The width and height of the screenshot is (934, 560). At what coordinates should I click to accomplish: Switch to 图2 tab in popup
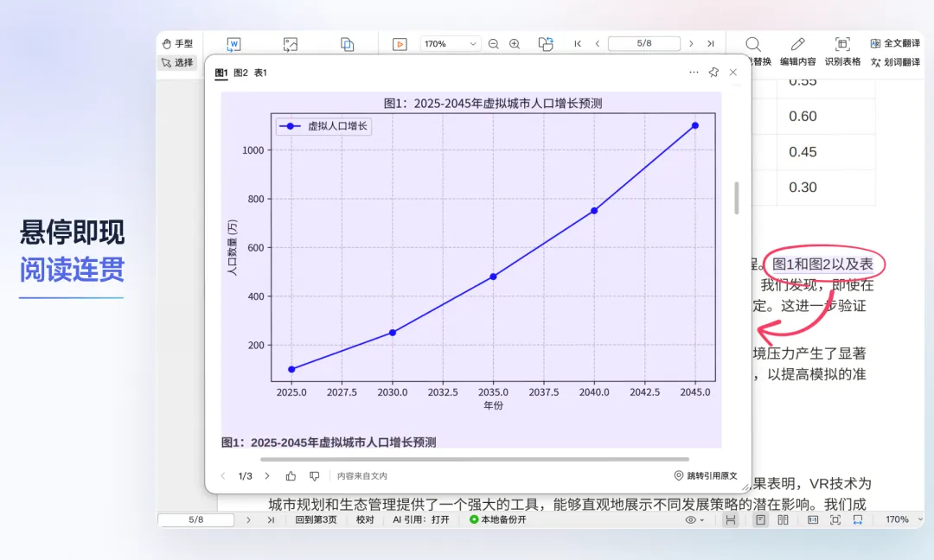[240, 73]
